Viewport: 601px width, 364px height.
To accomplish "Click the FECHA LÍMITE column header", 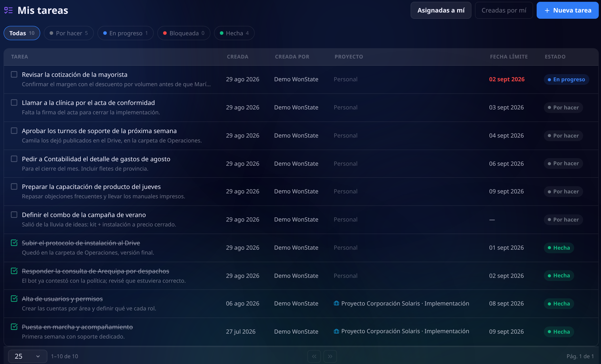I will [x=509, y=56].
